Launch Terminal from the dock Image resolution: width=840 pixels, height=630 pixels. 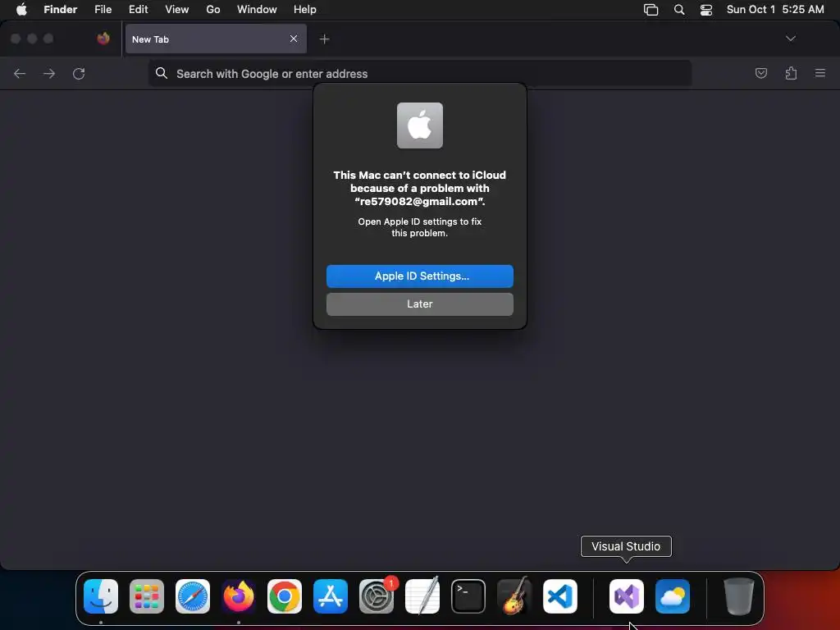point(468,596)
